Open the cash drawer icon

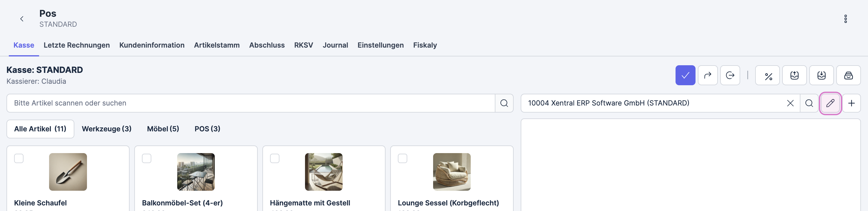[848, 75]
